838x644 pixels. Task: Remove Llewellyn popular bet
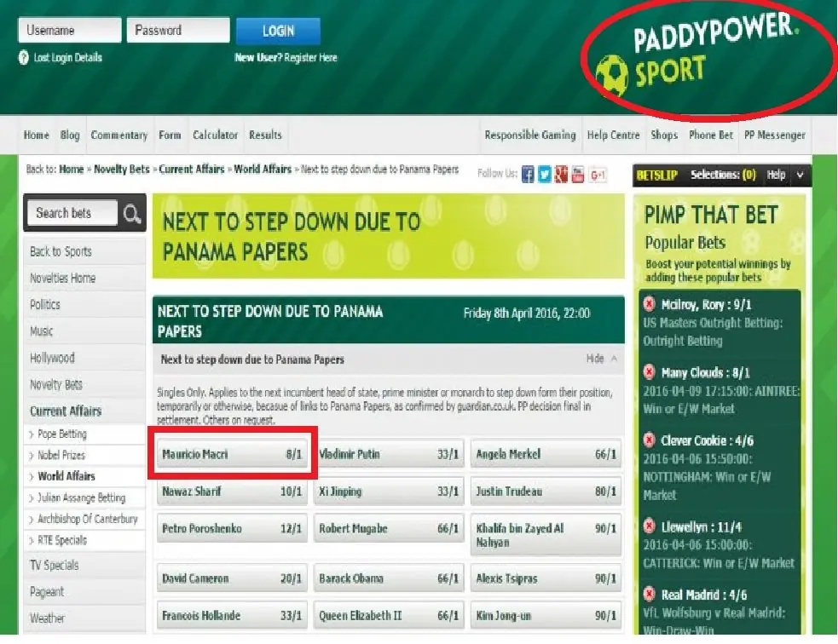pyautogui.click(x=649, y=526)
